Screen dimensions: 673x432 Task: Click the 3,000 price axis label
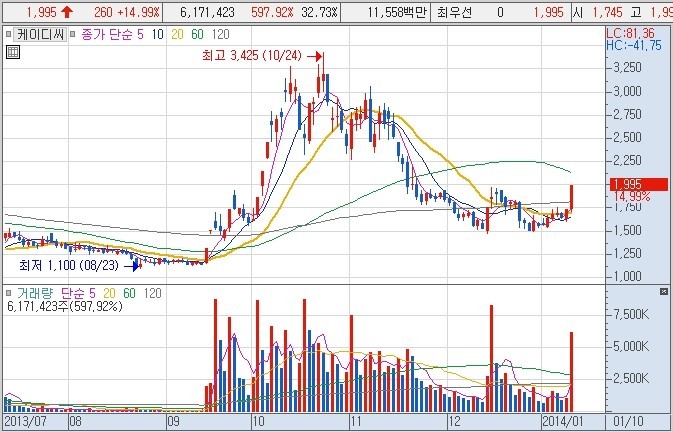point(628,91)
